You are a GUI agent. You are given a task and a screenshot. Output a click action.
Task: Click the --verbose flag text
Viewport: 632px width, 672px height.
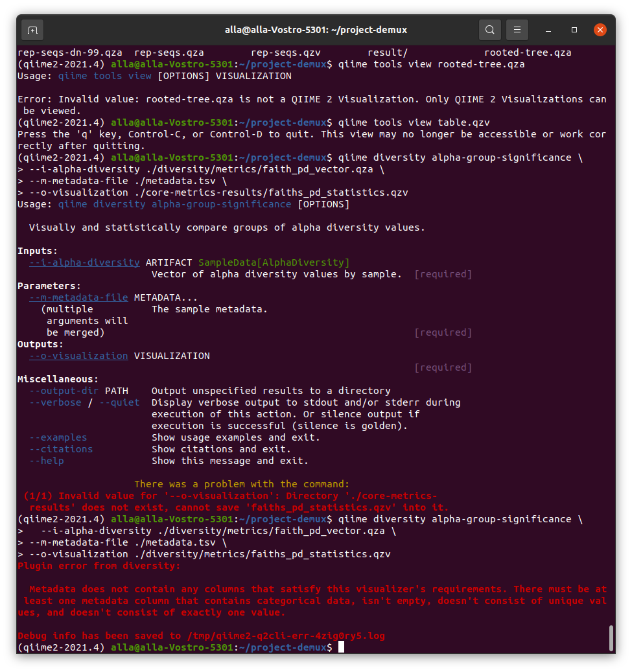click(x=55, y=402)
